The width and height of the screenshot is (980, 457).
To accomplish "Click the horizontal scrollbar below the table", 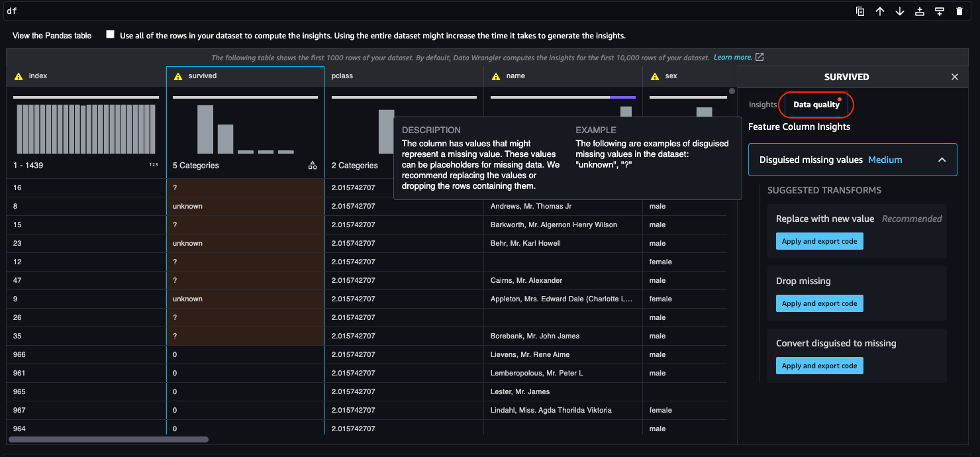I will [x=109, y=439].
